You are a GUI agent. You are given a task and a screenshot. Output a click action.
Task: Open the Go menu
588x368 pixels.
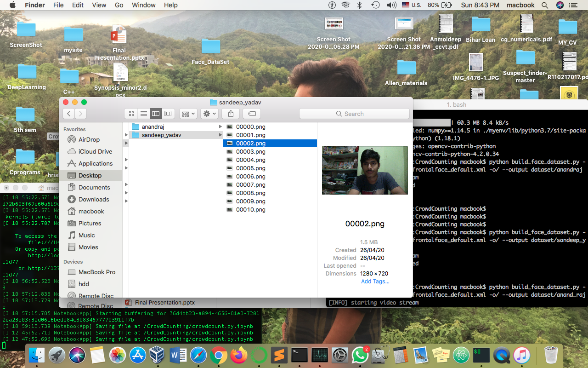pyautogui.click(x=119, y=5)
